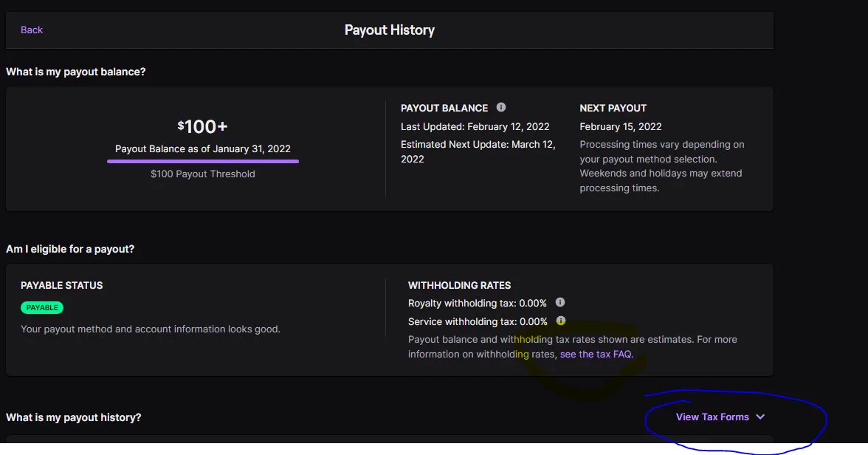The width and height of the screenshot is (868, 455).
Task: Click the 'Processing times vary' description text
Action: coord(661,166)
